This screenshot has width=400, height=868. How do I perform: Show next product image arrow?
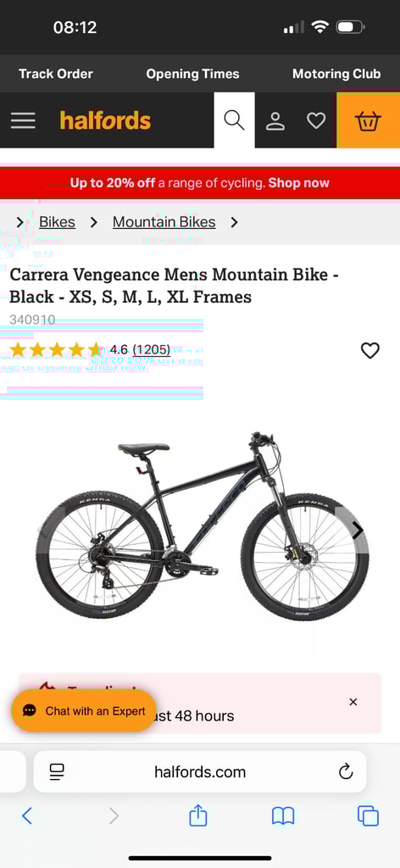coord(358,531)
